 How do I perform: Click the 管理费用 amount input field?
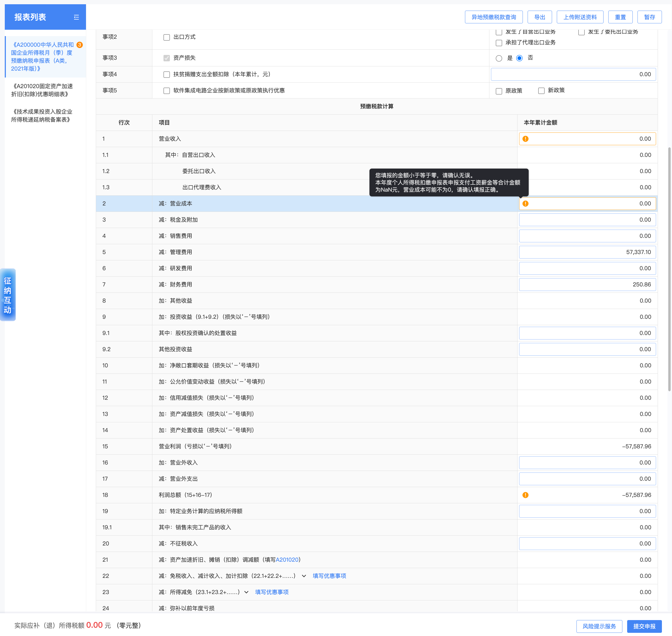[587, 252]
